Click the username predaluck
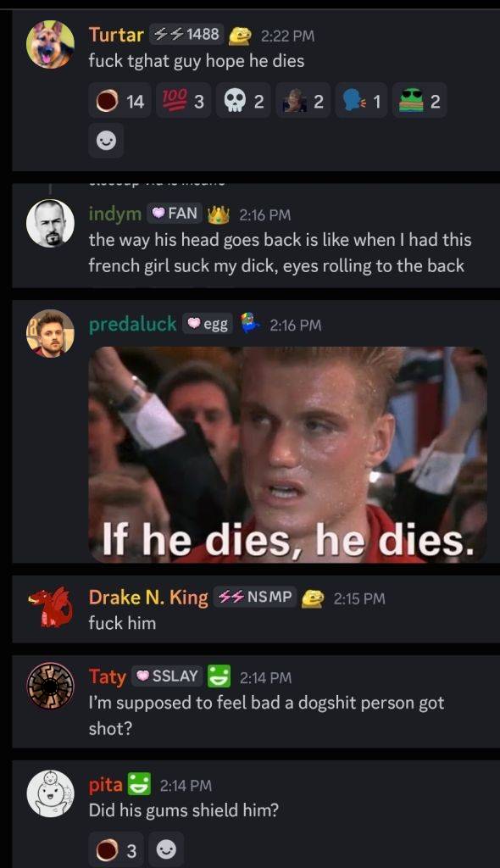500x868 pixels. [132, 325]
